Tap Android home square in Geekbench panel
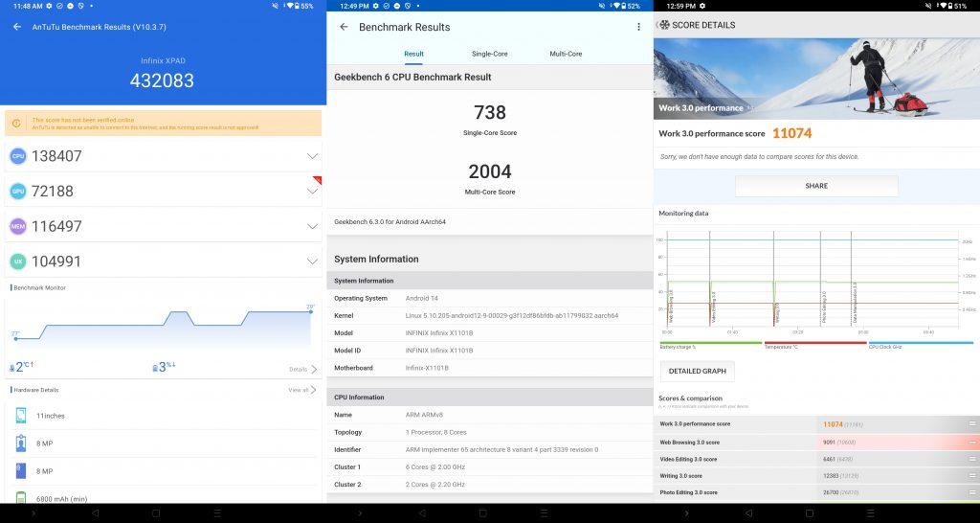The width and height of the screenshot is (980, 523). [482, 513]
